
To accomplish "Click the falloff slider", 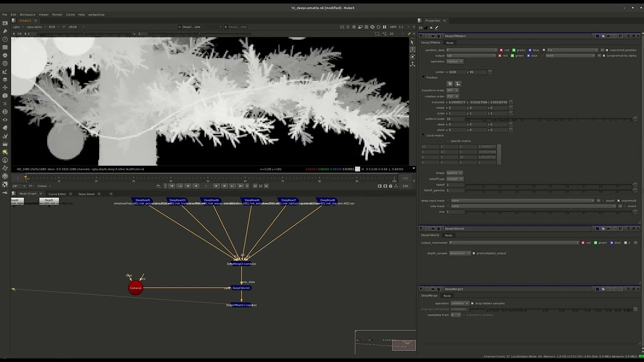I will click(549, 185).
